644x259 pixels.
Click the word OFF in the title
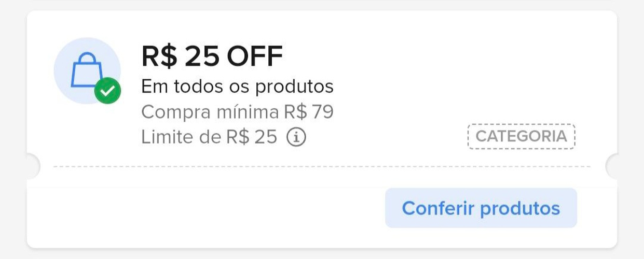[255, 56]
